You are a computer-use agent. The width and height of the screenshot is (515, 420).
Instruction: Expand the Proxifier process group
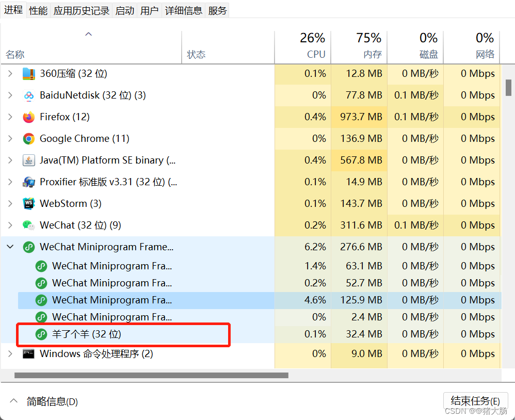(x=10, y=182)
